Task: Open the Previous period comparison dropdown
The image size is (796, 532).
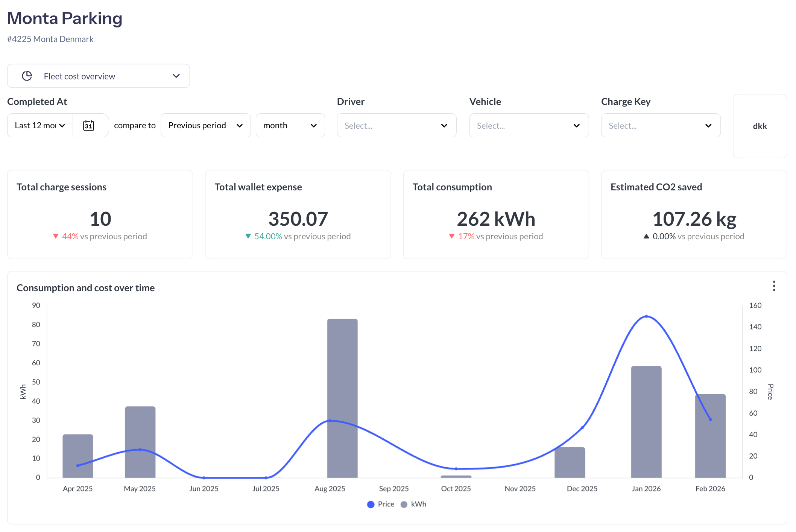Action: point(205,125)
